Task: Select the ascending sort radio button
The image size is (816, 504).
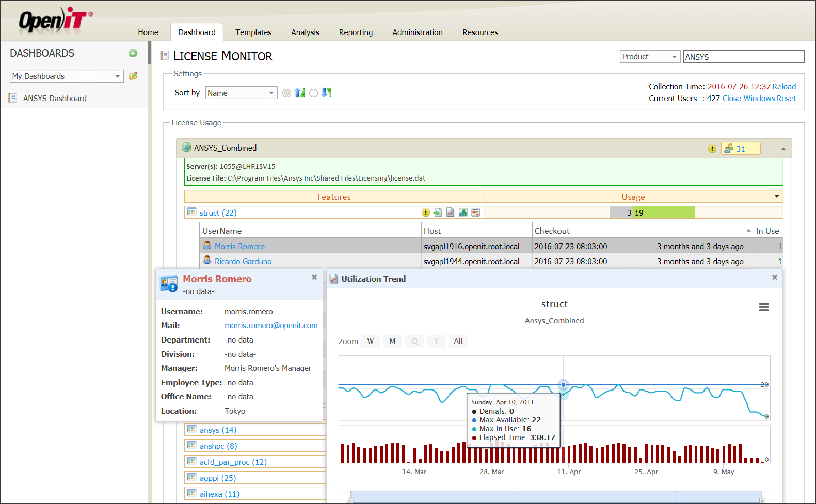Action: pyautogui.click(x=287, y=93)
